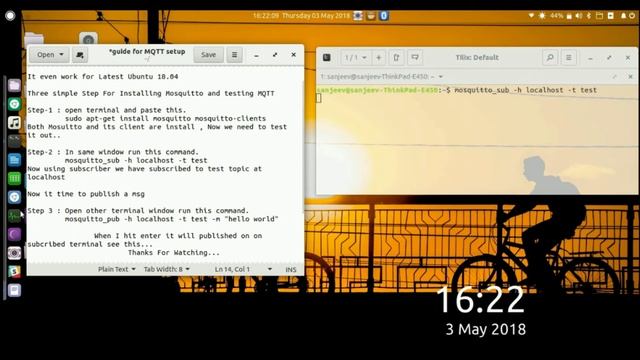Viewport: 640px width, 360px height.
Task: Click the desktop gear icon behind gedit
Action: click(88, 39)
